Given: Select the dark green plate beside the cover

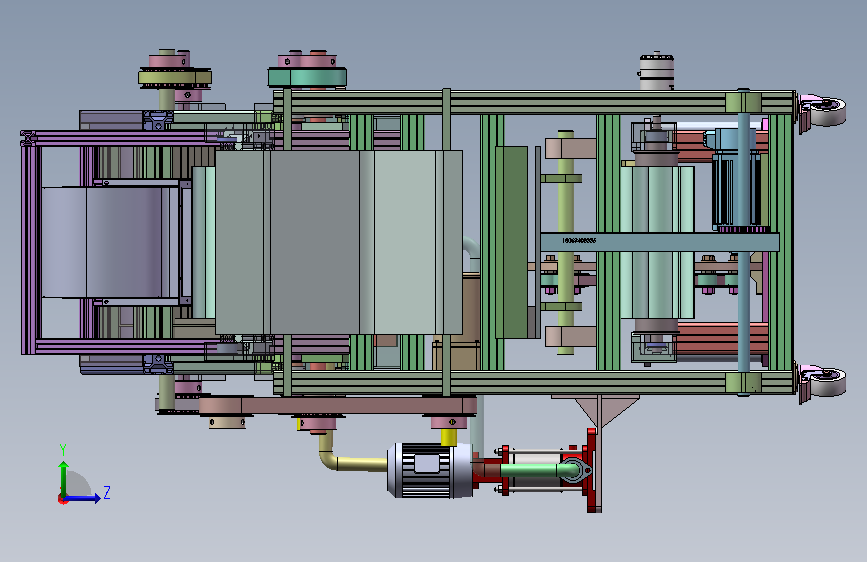Looking at the screenshot, I should [x=511, y=242].
